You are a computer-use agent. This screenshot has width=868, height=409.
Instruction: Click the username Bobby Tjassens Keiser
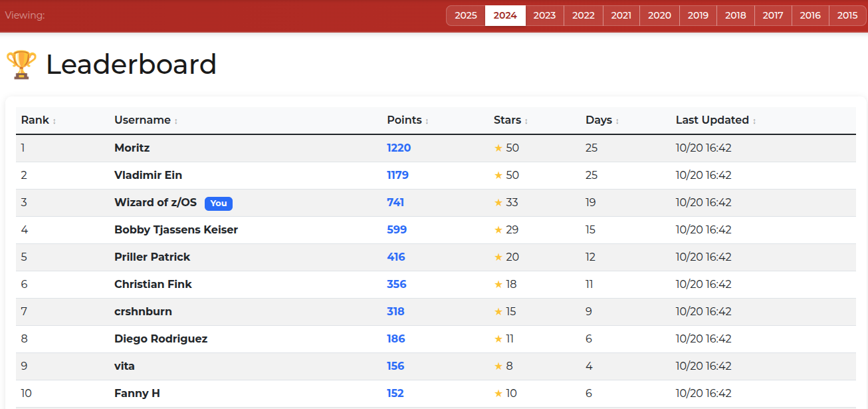(x=176, y=230)
